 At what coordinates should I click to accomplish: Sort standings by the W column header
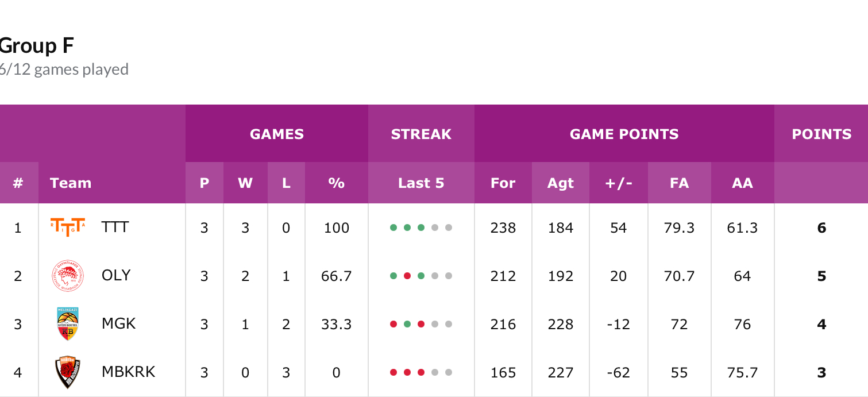[x=245, y=183]
